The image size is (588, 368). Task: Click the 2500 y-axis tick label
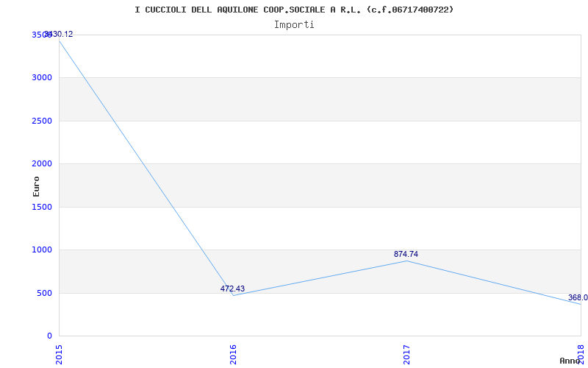(42, 121)
